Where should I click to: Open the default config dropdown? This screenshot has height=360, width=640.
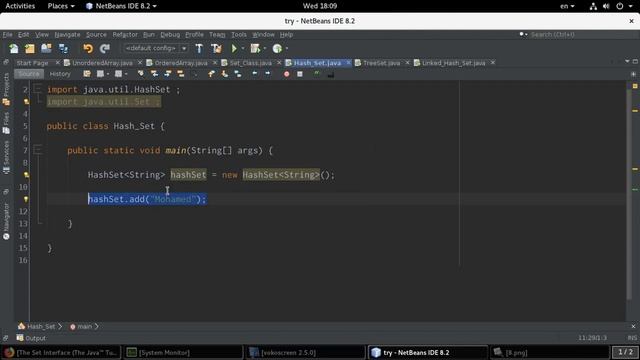(x=155, y=48)
